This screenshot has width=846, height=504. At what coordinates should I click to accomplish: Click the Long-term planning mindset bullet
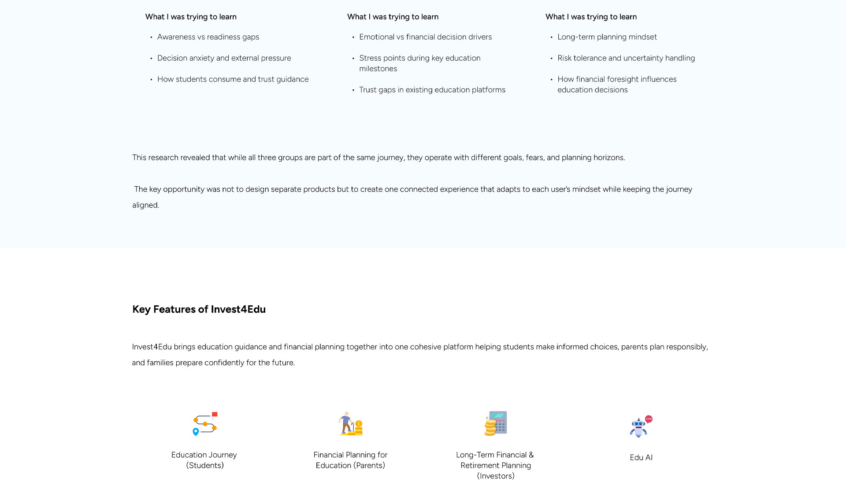[607, 37]
